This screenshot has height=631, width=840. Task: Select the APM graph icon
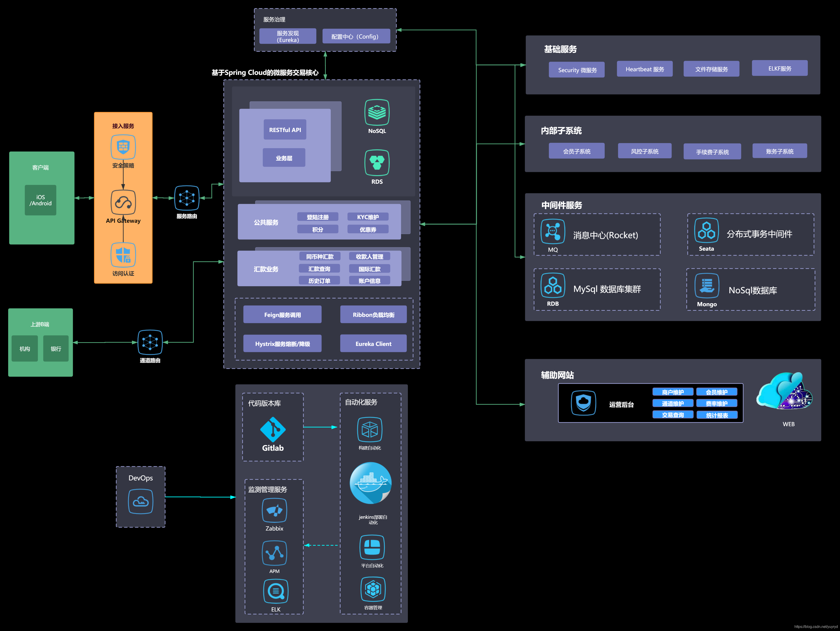pos(275,553)
